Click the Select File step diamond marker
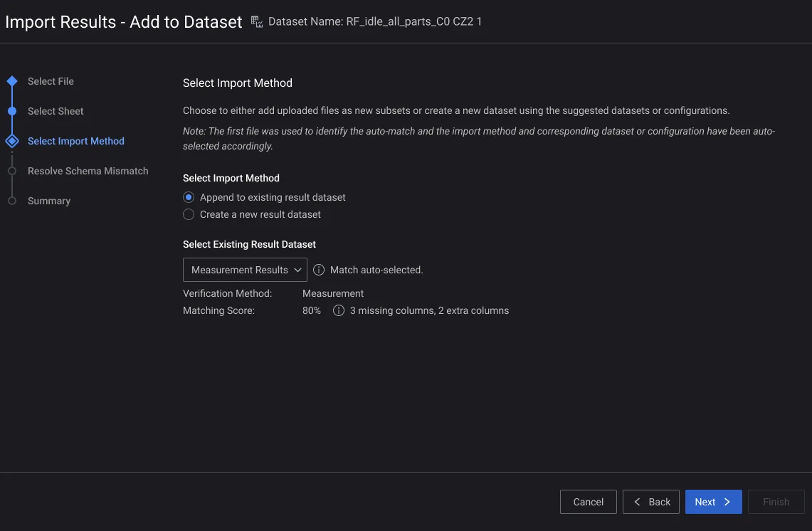The image size is (812, 531). click(12, 81)
